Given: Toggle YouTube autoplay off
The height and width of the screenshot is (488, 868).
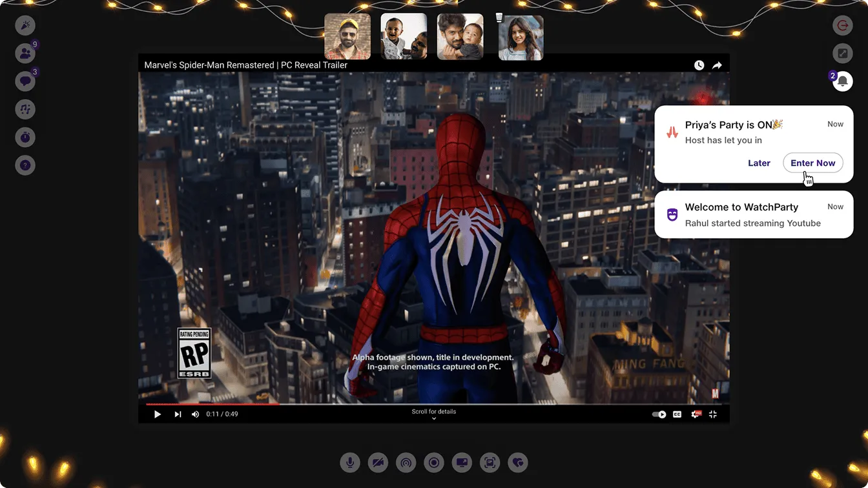Looking at the screenshot, I should point(657,414).
